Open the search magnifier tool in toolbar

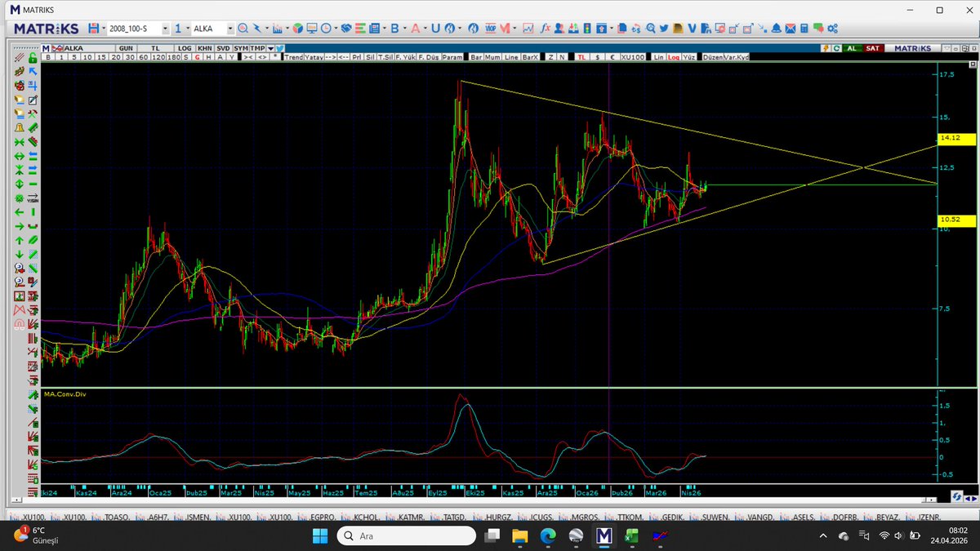point(243,29)
